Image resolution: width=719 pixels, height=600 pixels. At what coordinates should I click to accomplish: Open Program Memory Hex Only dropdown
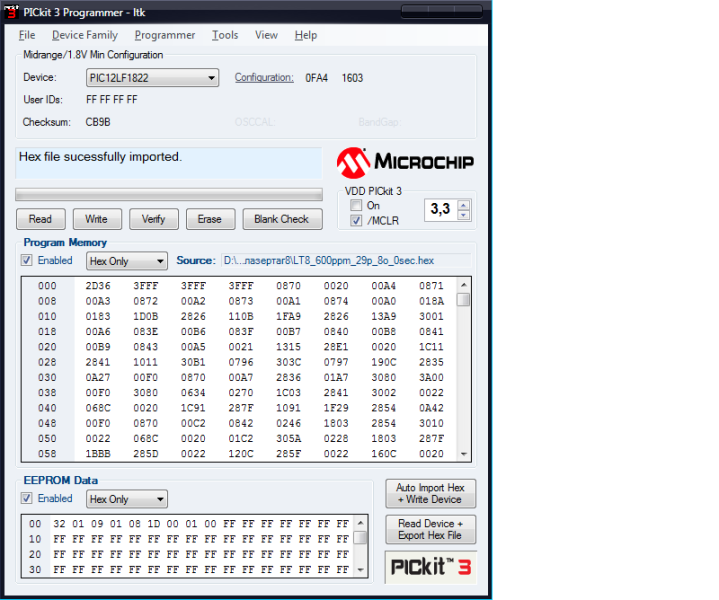(127, 261)
